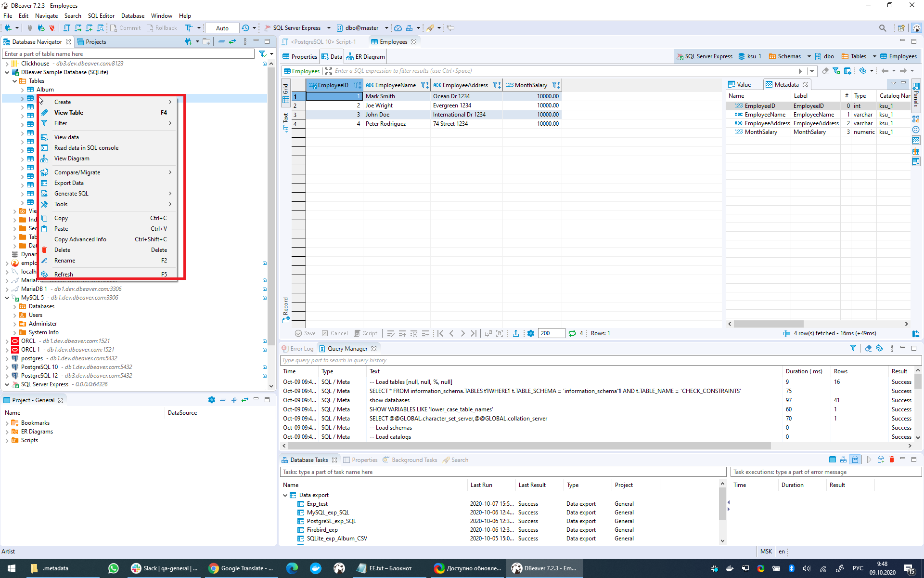Switch to the Grid presentation toggle
924x578 pixels.
coord(285,92)
